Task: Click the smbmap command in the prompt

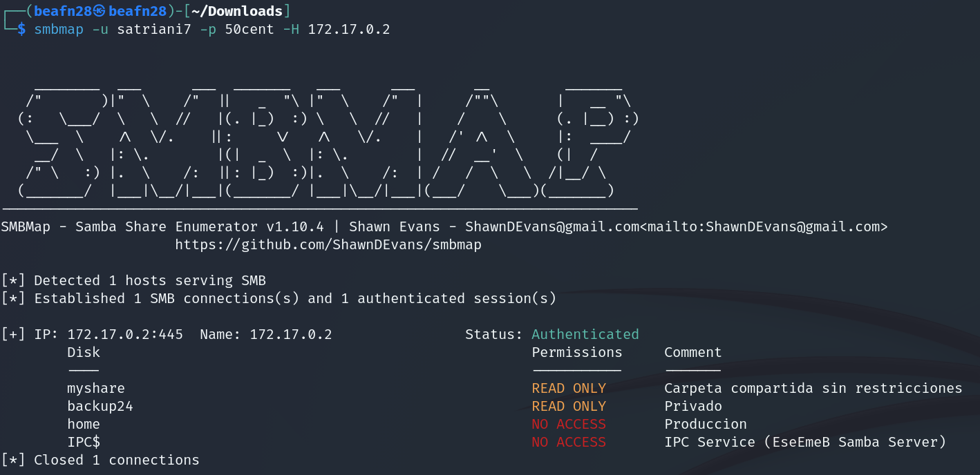Action: pos(59,29)
